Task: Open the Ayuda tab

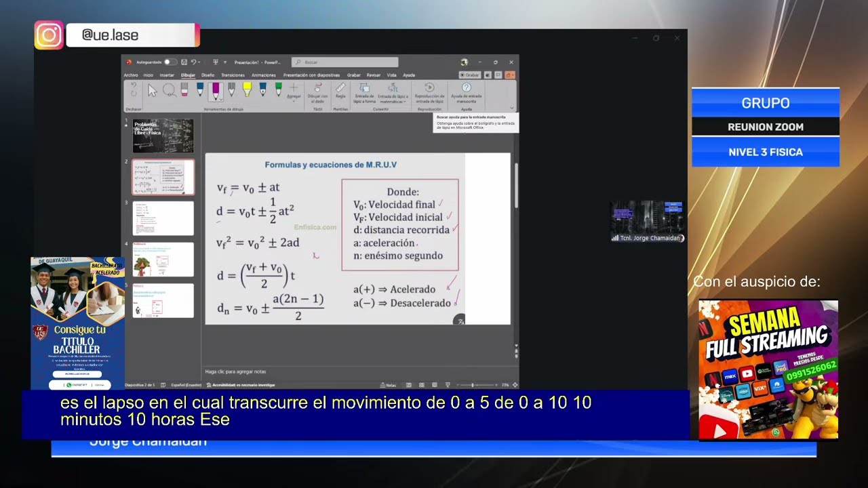Action: [409, 75]
